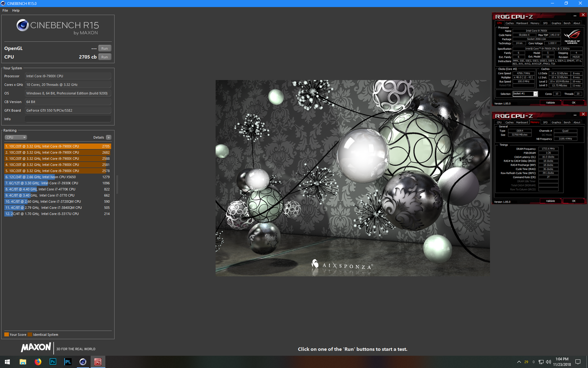
Task: Select ranking row 1 with score 2705
Action: 58,146
